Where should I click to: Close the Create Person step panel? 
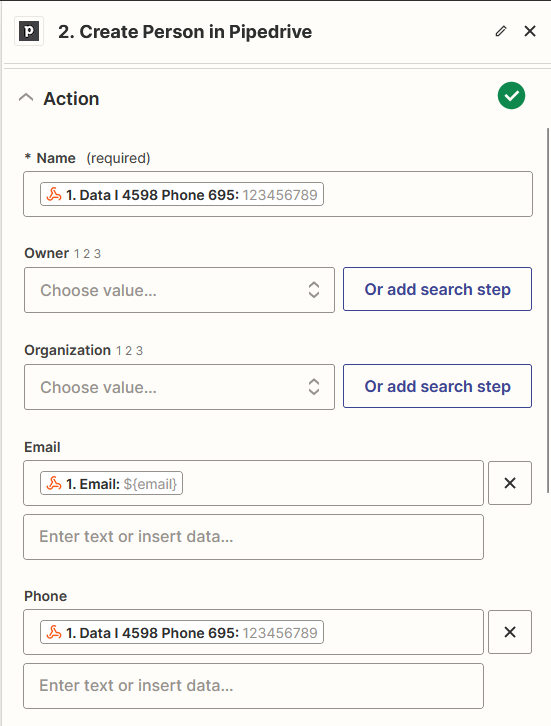pyautogui.click(x=530, y=31)
